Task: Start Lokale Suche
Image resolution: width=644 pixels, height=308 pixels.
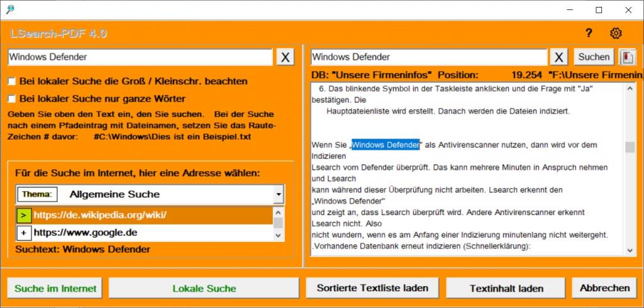Action: pyautogui.click(x=204, y=289)
